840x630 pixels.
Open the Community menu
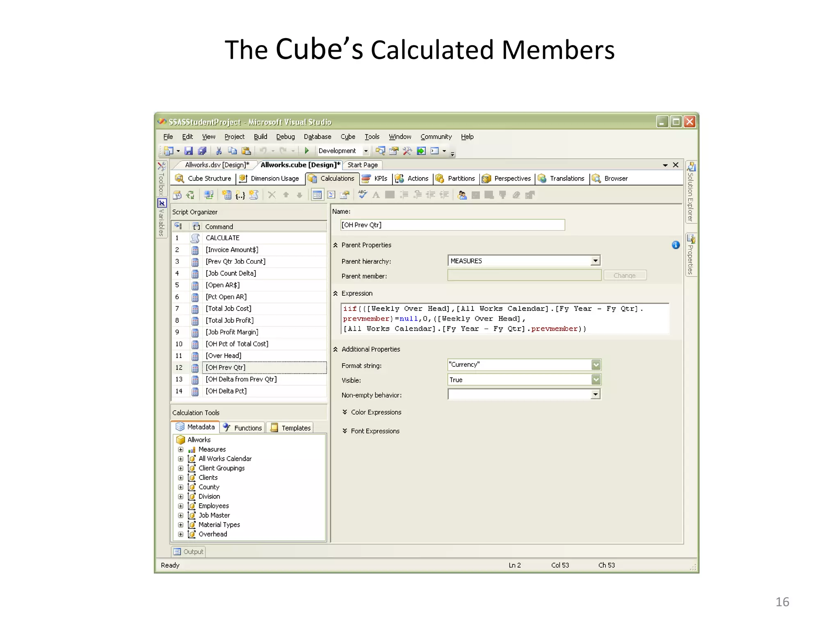(436, 137)
